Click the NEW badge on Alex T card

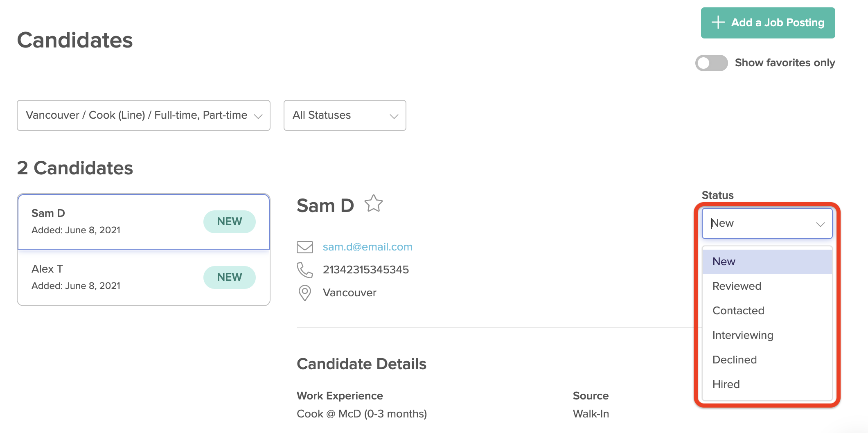click(230, 277)
